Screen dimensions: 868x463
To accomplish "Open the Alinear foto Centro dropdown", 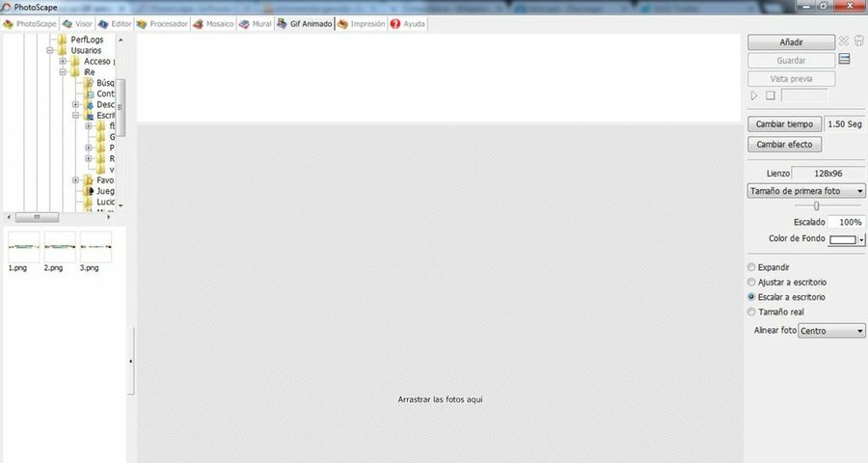I will pyautogui.click(x=832, y=331).
